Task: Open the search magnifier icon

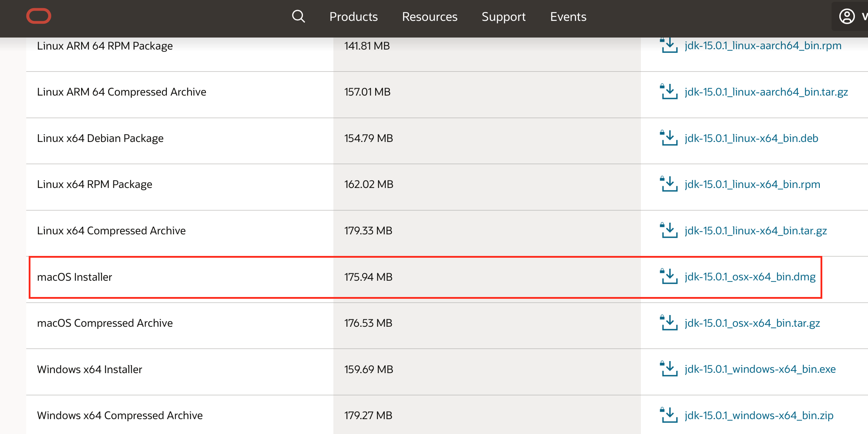Action: [298, 16]
